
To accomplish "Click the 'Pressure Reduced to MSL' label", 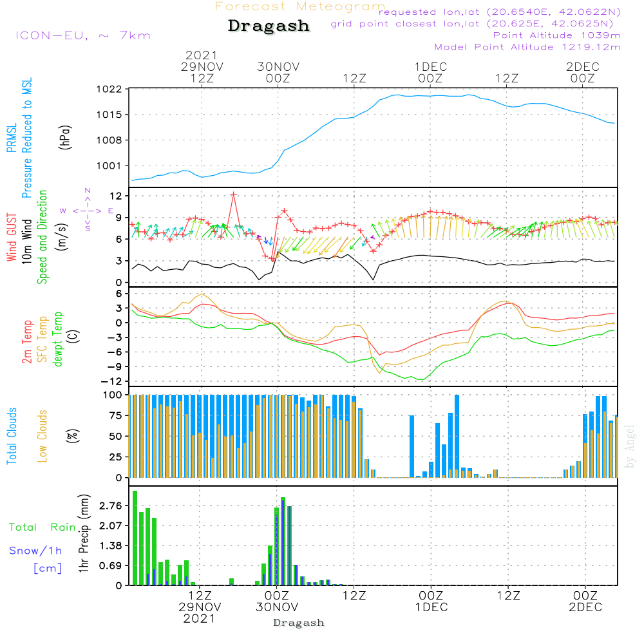I will tap(26, 138).
